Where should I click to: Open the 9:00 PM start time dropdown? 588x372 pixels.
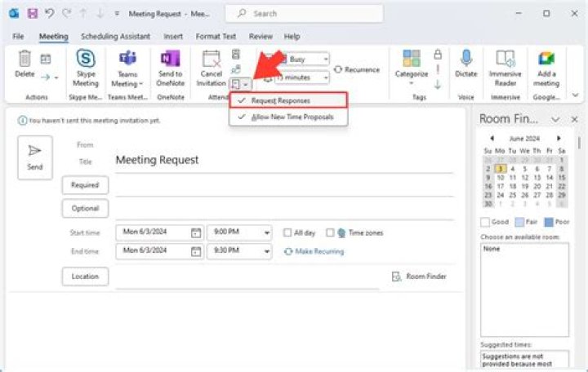(x=266, y=232)
